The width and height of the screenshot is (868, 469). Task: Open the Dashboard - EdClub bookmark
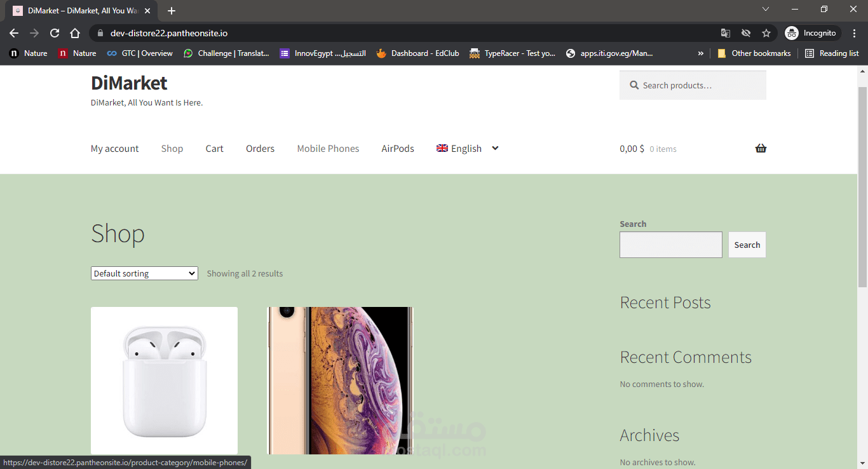417,53
